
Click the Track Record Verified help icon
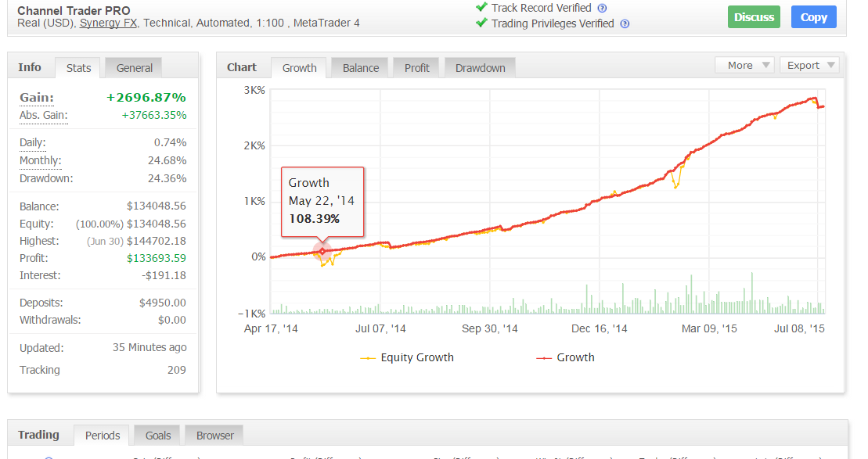pyautogui.click(x=603, y=9)
